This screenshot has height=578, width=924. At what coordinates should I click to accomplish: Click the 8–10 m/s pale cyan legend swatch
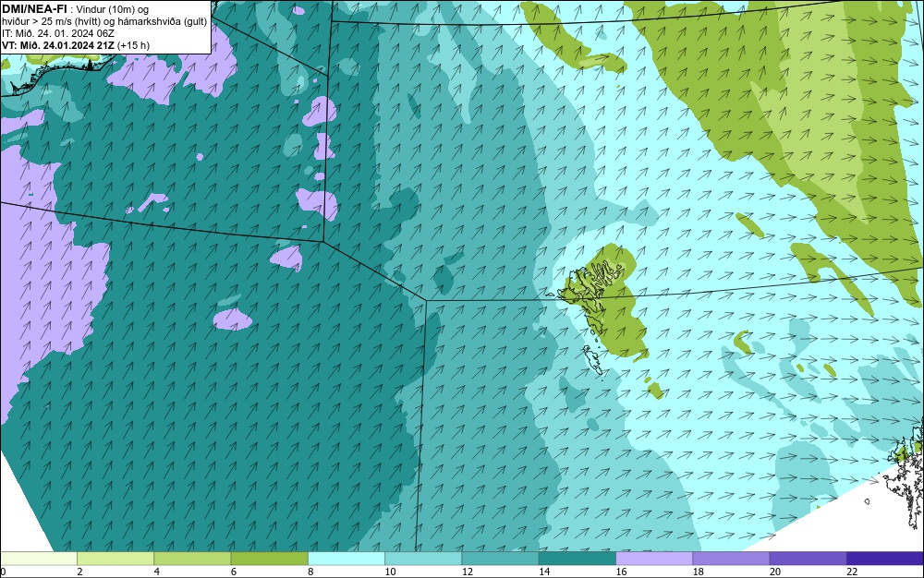pos(346,559)
